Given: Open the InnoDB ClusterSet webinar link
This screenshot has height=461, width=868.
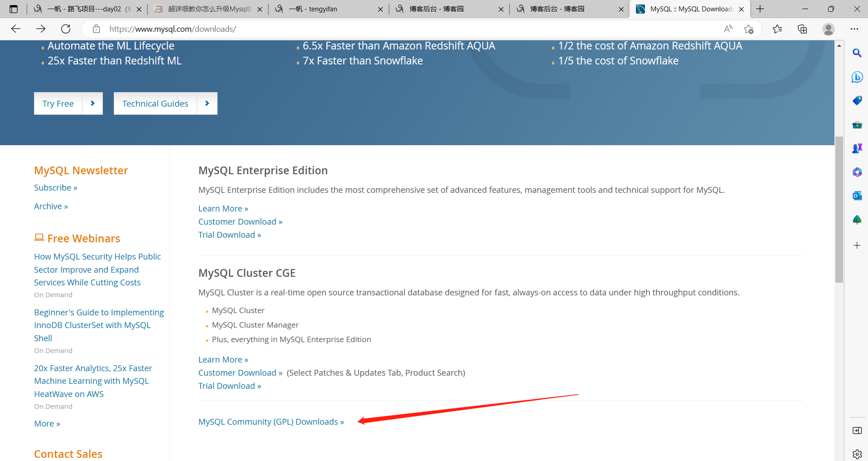Looking at the screenshot, I should click(x=99, y=325).
